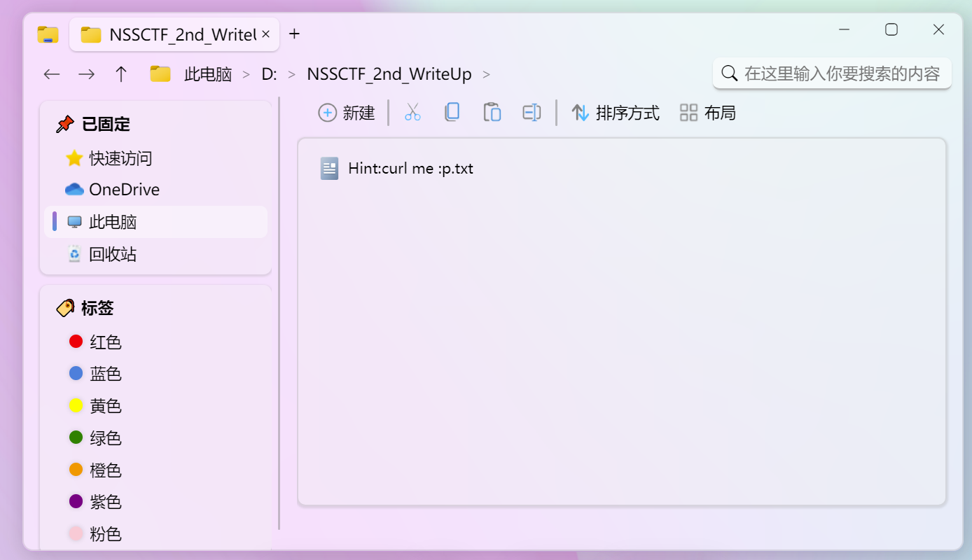Expand the chevron after NSSCTF_2nd_WriteUp
The height and width of the screenshot is (560, 972).
click(487, 74)
